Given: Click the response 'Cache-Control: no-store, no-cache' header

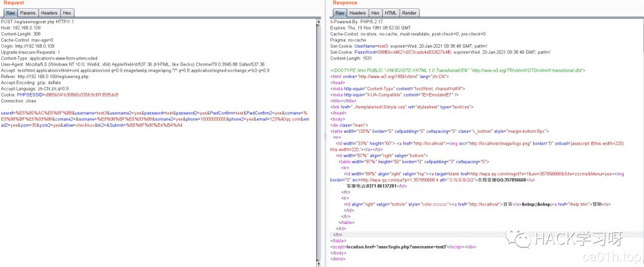Looking at the screenshot, I should pos(408,34).
